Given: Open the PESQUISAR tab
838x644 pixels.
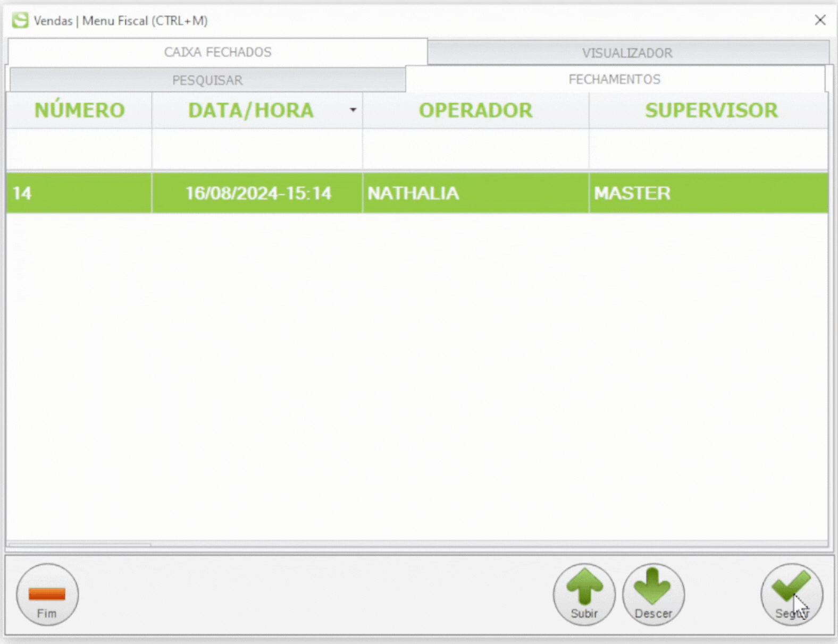Looking at the screenshot, I should (x=207, y=80).
